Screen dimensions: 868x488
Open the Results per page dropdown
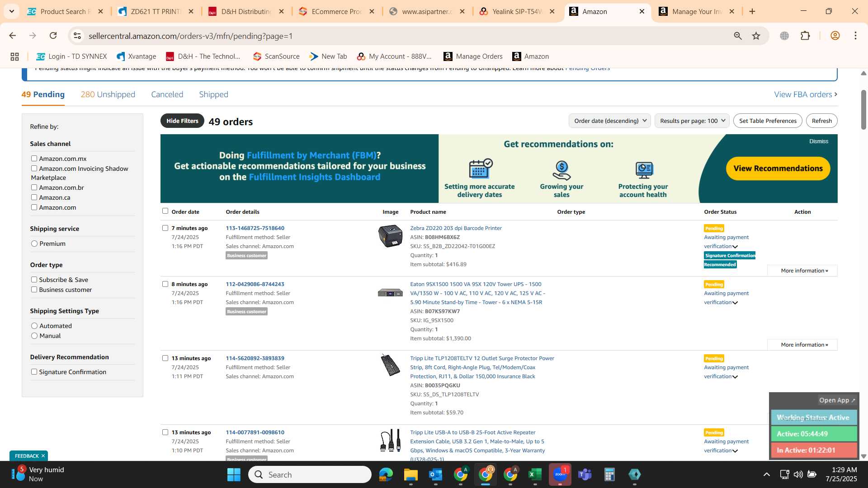pyautogui.click(x=692, y=121)
